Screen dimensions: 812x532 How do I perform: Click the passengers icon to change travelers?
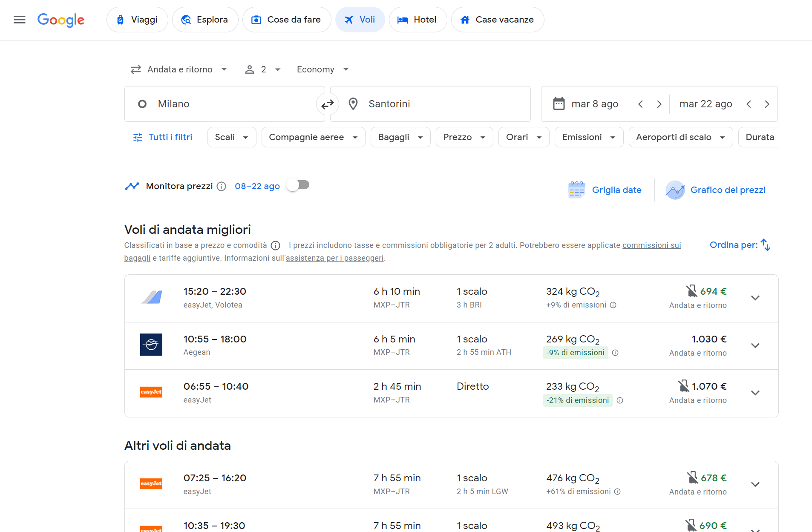coord(250,69)
